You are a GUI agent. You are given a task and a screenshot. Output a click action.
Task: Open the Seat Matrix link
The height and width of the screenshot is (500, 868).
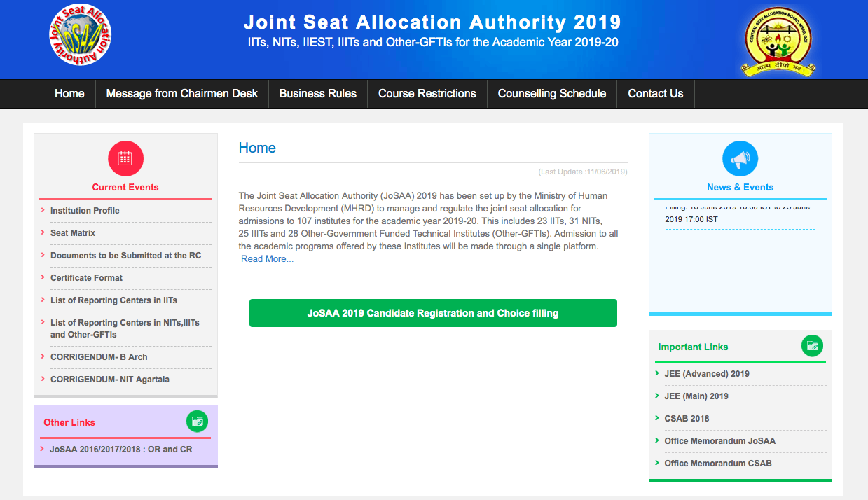73,233
